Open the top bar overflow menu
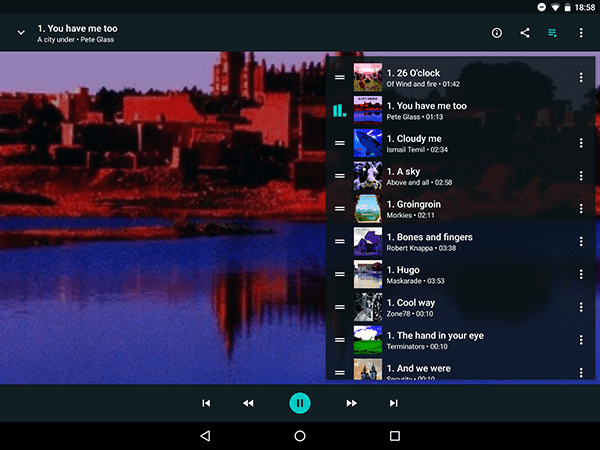 [x=581, y=33]
